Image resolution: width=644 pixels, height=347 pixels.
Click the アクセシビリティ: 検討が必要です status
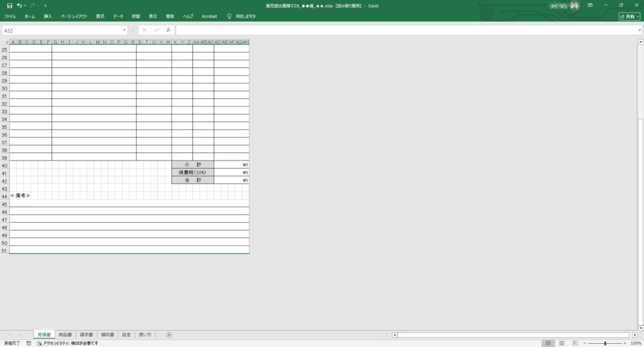67,343
